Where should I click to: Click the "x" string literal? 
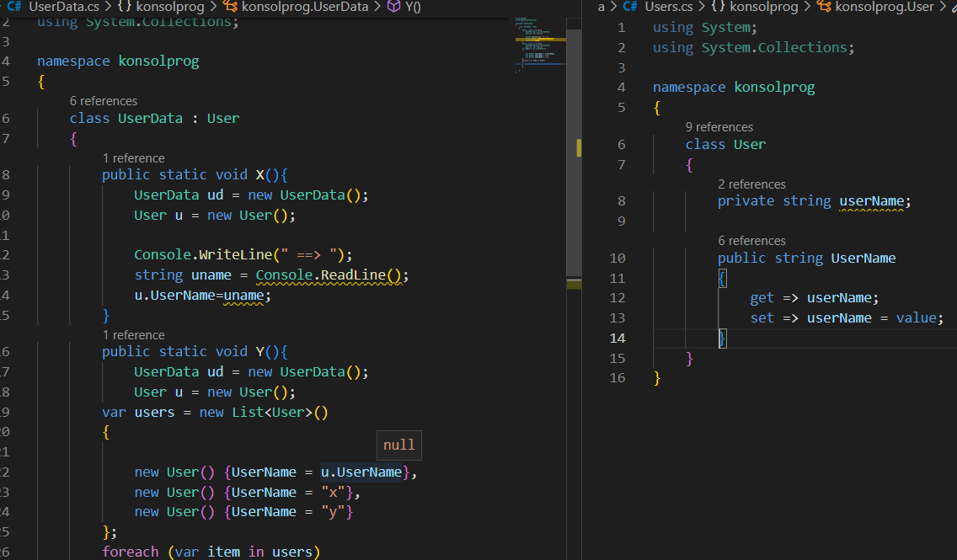(334, 493)
